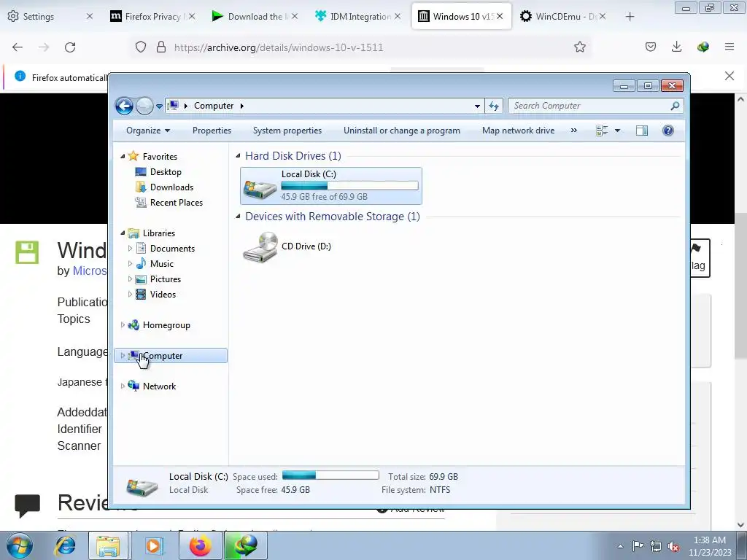Expand the Videos library arrow
Image resolution: width=747 pixels, height=560 pixels.
point(130,295)
